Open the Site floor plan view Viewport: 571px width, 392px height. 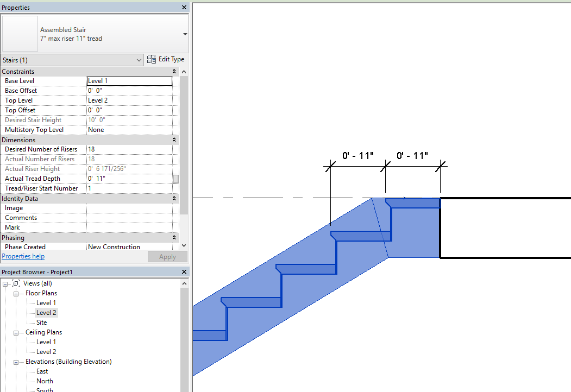[41, 323]
